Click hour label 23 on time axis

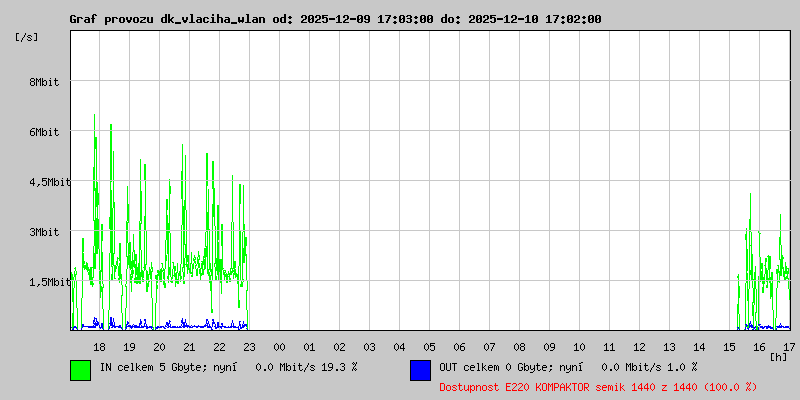click(x=249, y=347)
